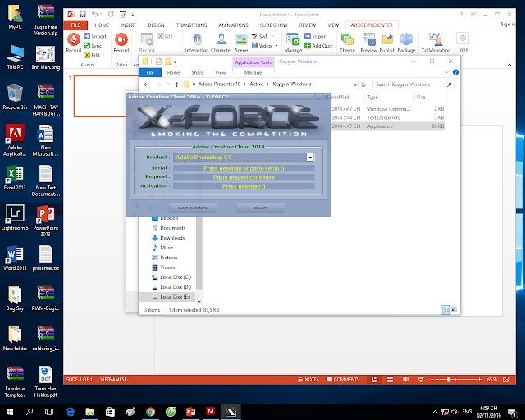Click Import quiz button in ribbon

[x=316, y=37]
